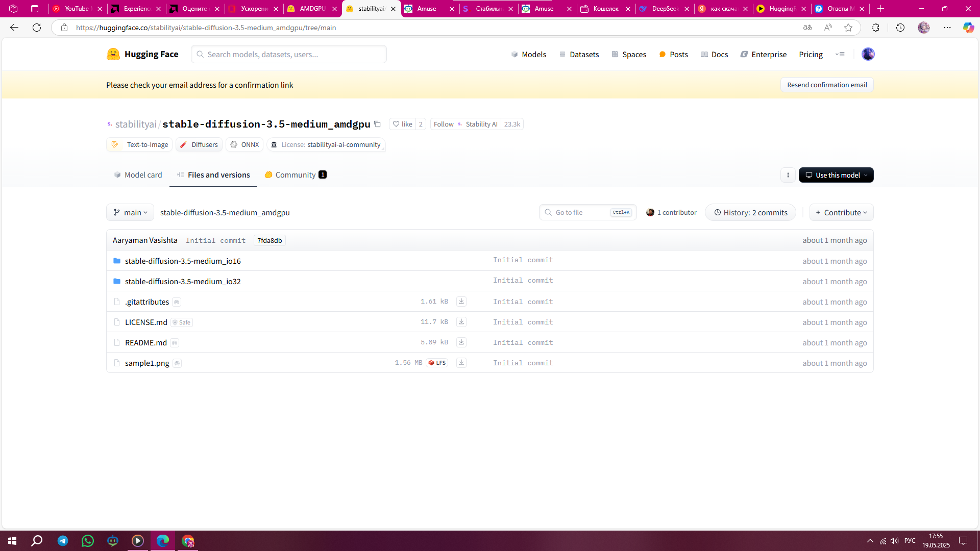Open a new browser tab
The height and width of the screenshot is (551, 980).
(880, 9)
